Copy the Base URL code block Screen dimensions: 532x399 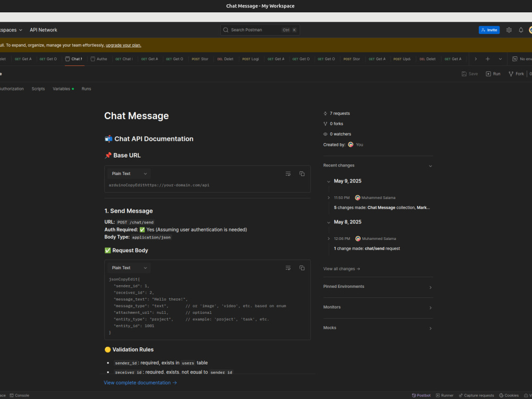[x=302, y=174]
